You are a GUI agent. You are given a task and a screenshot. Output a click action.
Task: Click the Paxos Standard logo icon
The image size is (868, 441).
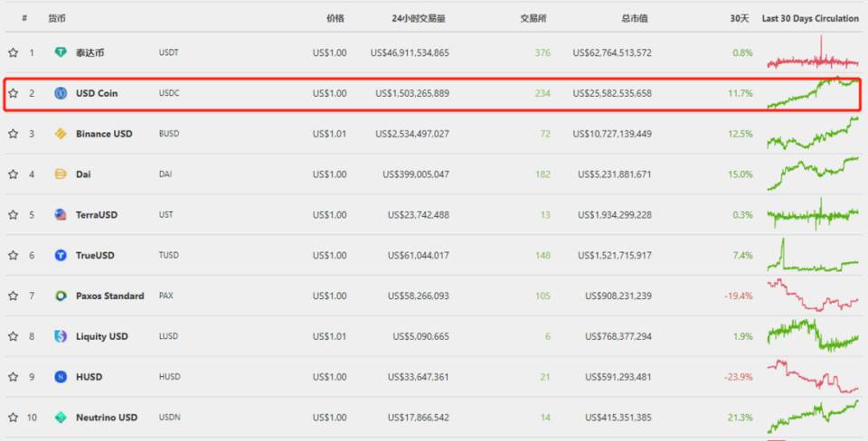(x=61, y=296)
